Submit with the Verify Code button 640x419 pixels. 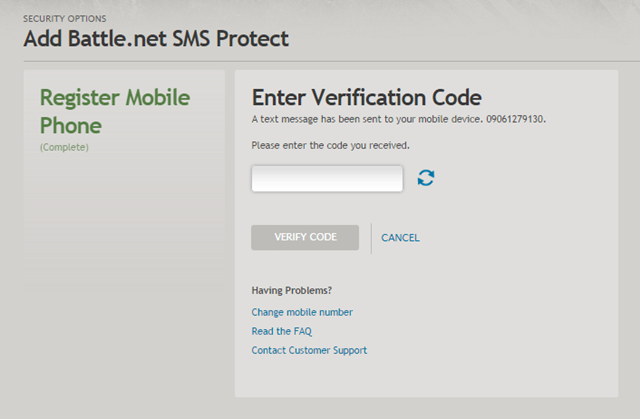pos(305,237)
